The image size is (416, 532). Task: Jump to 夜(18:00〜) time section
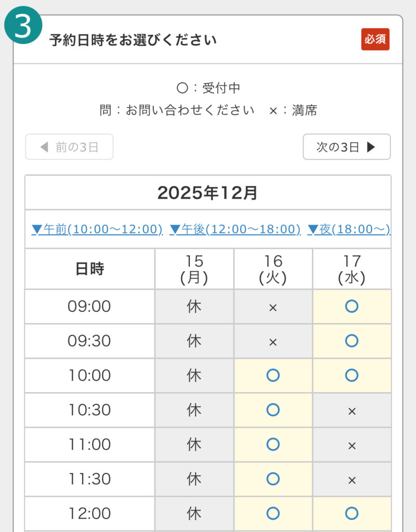click(x=349, y=229)
